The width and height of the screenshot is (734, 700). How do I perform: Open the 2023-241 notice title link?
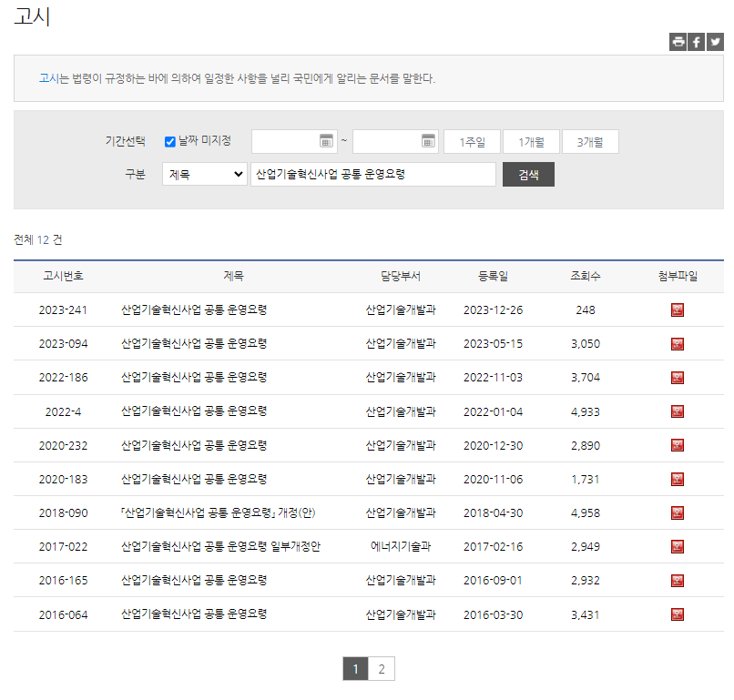[194, 309]
